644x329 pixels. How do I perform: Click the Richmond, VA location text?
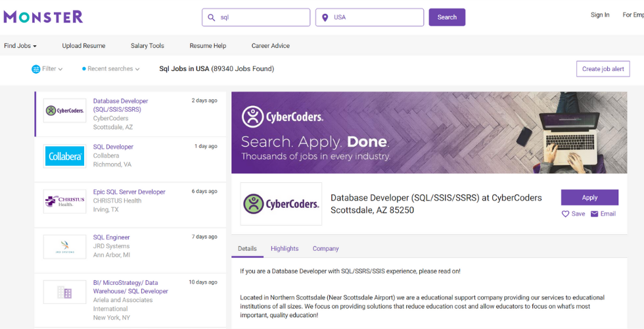click(x=112, y=164)
